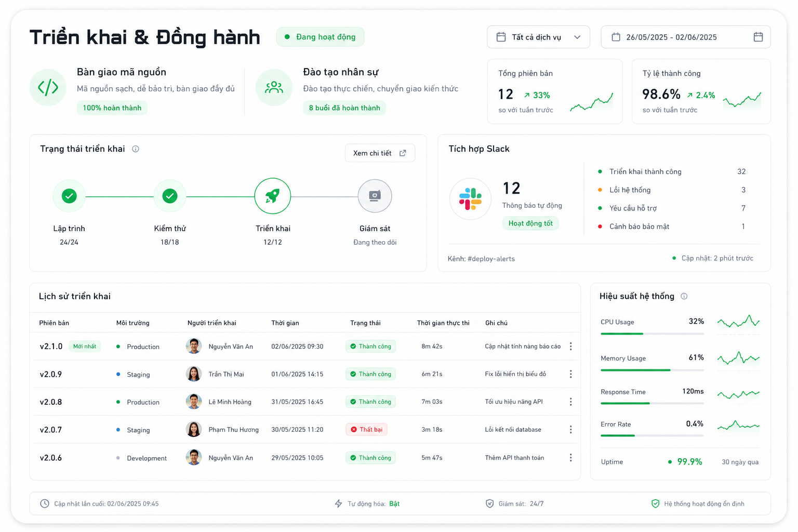Click the Thời gian thực thi column header
Viewport: 798px width, 532px height.
pos(443,323)
